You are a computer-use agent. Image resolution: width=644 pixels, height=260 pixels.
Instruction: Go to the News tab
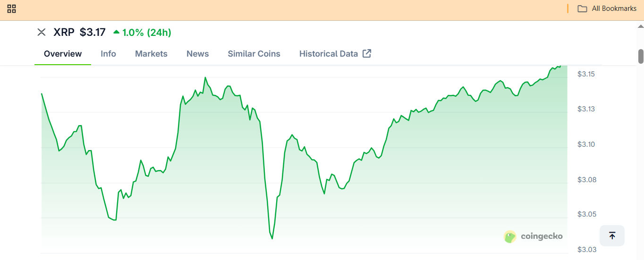click(x=197, y=54)
